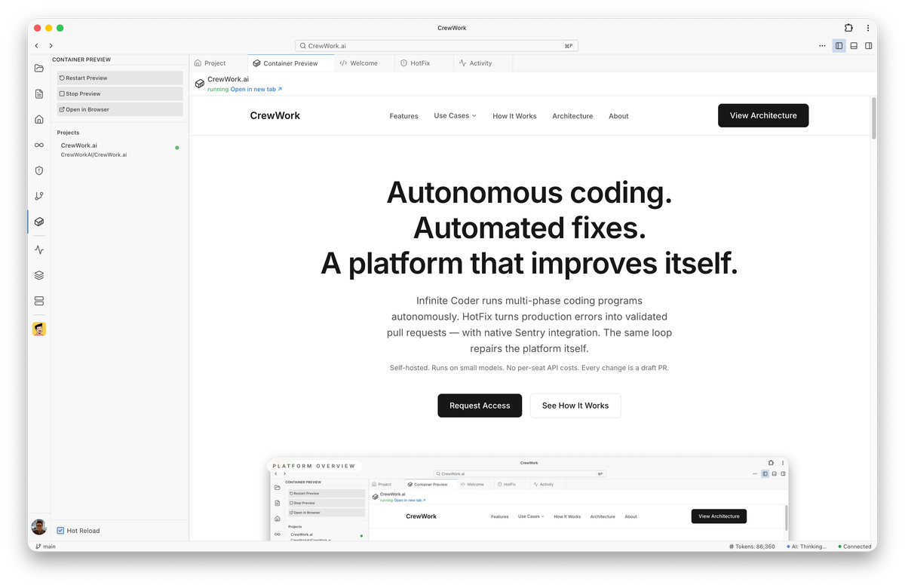Click the CrewWork.ai search field in title bar
This screenshot has width=905, height=588.
pos(437,46)
